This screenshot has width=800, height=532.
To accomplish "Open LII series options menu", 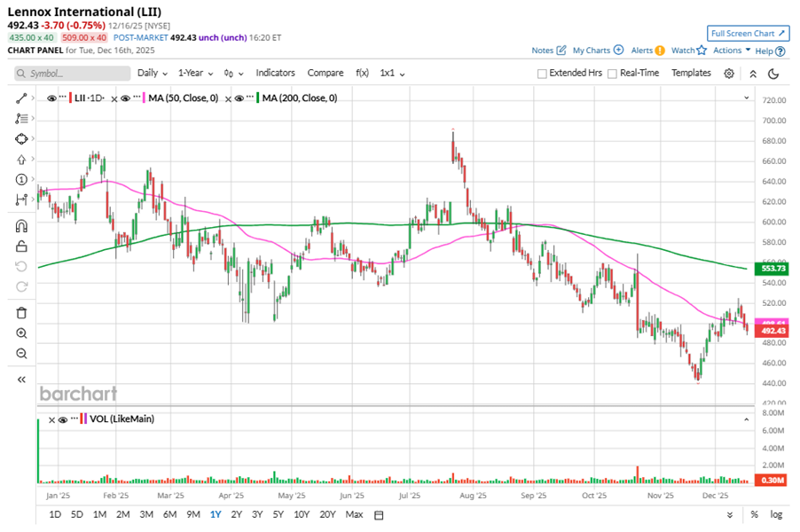I will [63, 97].
